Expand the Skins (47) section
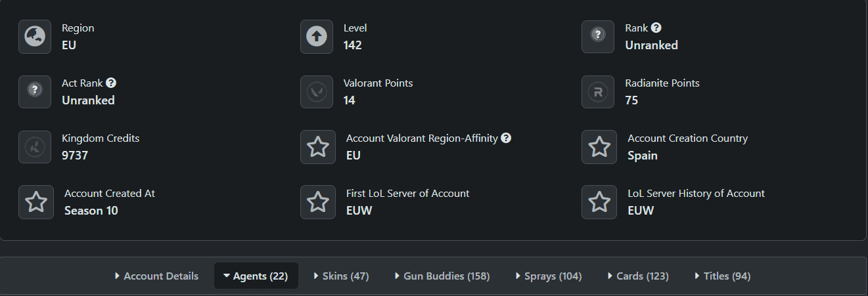This screenshot has width=868, height=296. click(341, 276)
